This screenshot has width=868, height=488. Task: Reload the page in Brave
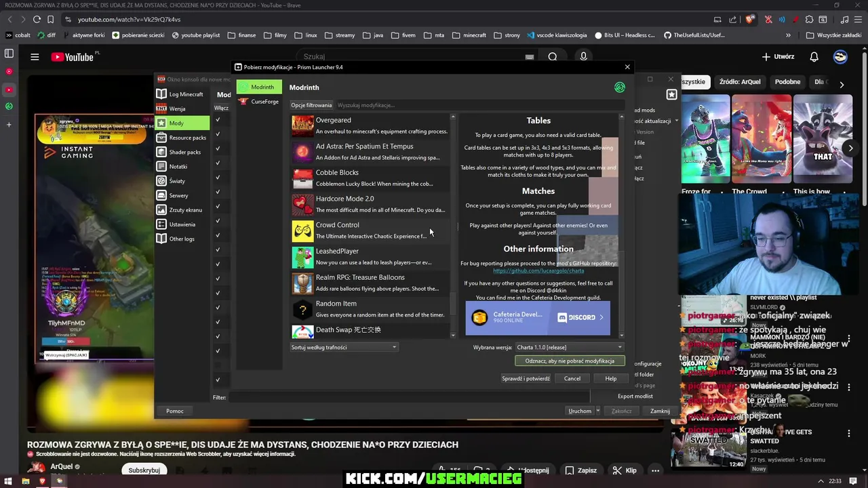click(x=37, y=20)
